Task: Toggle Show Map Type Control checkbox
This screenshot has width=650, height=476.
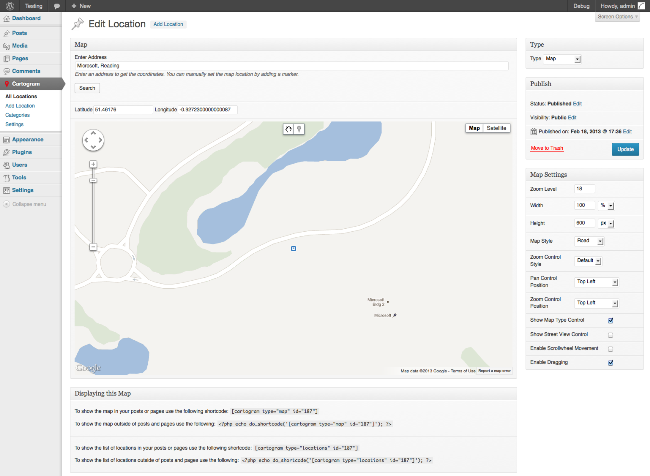Action: [x=610, y=320]
